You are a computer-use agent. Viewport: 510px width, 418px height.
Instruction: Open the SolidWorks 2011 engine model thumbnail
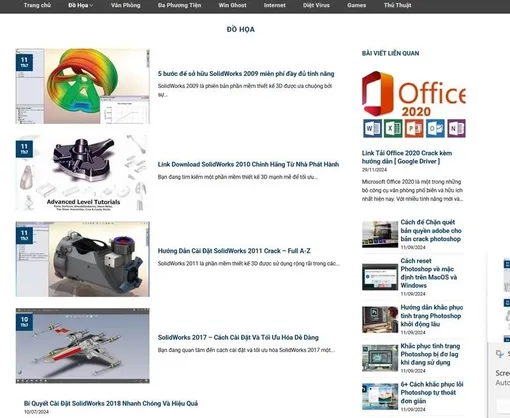pos(83,259)
